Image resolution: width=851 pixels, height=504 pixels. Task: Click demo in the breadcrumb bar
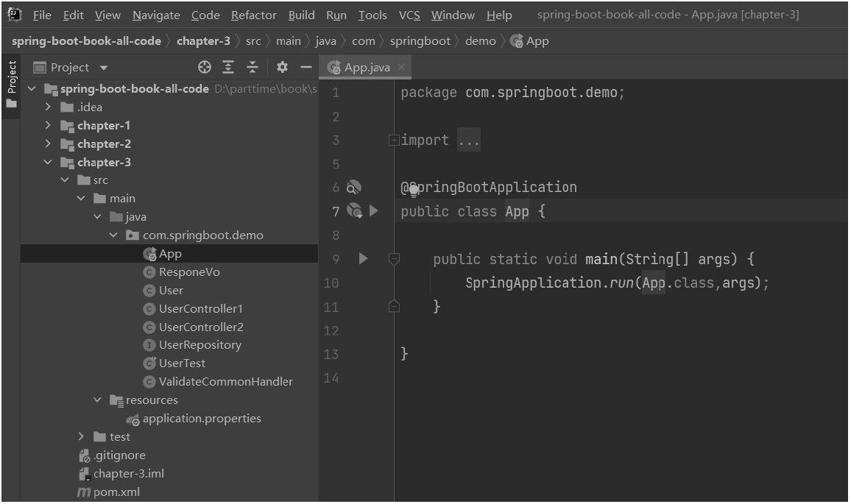(x=480, y=40)
